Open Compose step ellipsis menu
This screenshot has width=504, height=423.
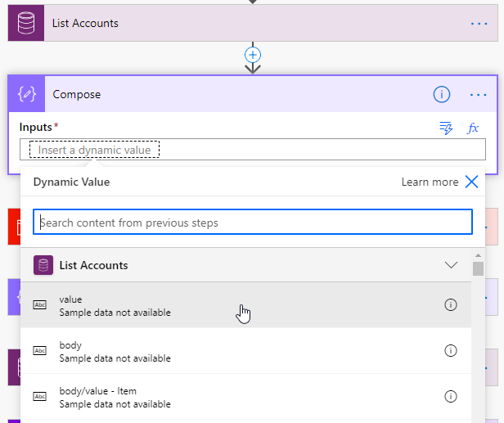tap(479, 95)
